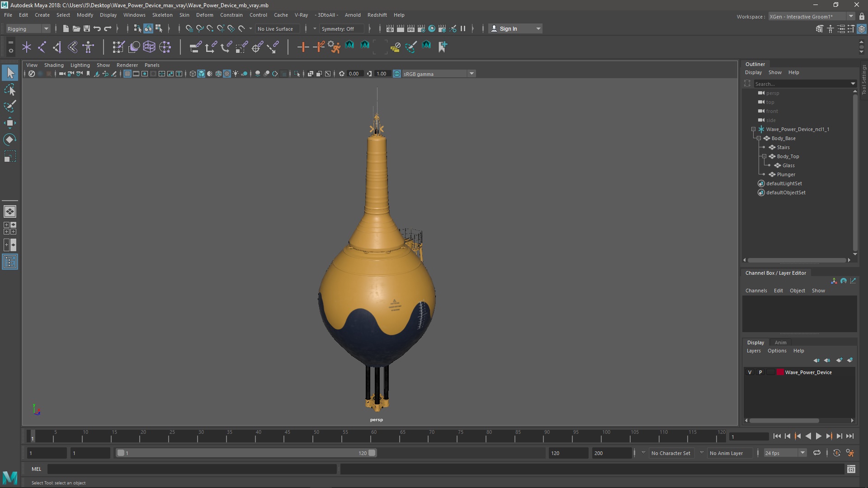The width and height of the screenshot is (868, 488).
Task: Open the Rigging menu set dropdown
Action: (28, 29)
